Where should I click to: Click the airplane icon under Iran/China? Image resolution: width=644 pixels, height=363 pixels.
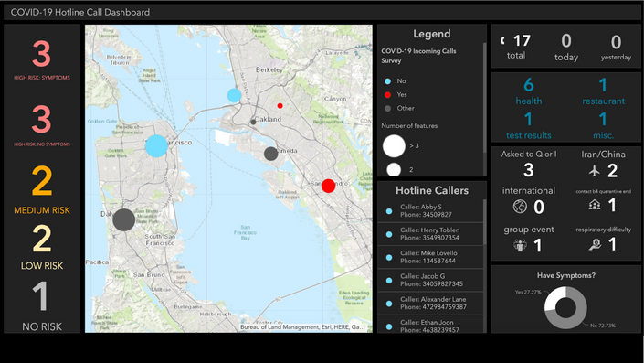pos(594,171)
